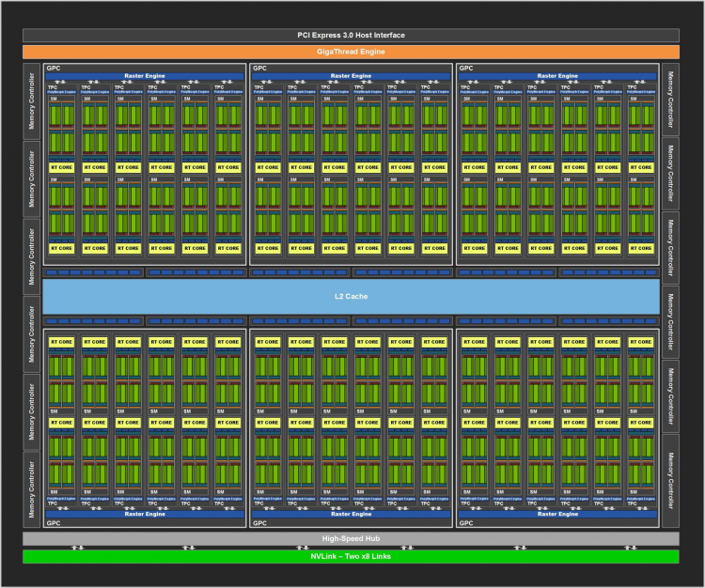Click the PCI Express 3.0 Host Interface bar
This screenshot has width=705, height=588.
pyautogui.click(x=351, y=35)
